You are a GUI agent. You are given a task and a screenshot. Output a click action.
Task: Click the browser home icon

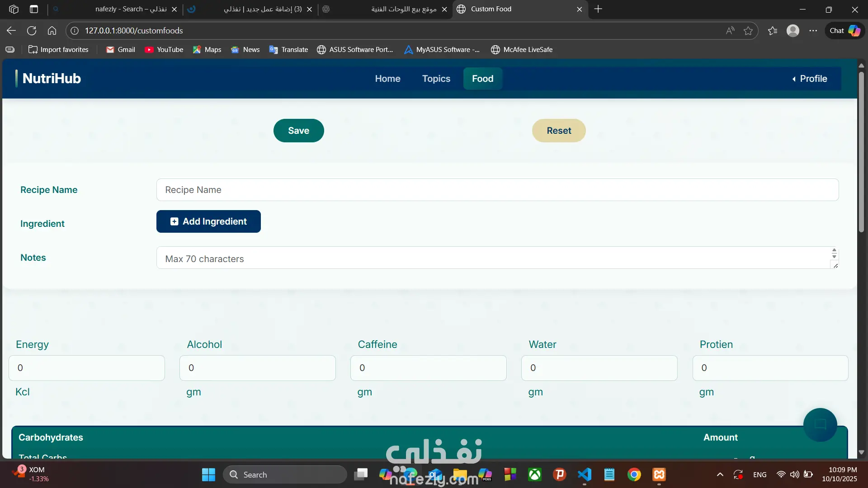pyautogui.click(x=52, y=31)
